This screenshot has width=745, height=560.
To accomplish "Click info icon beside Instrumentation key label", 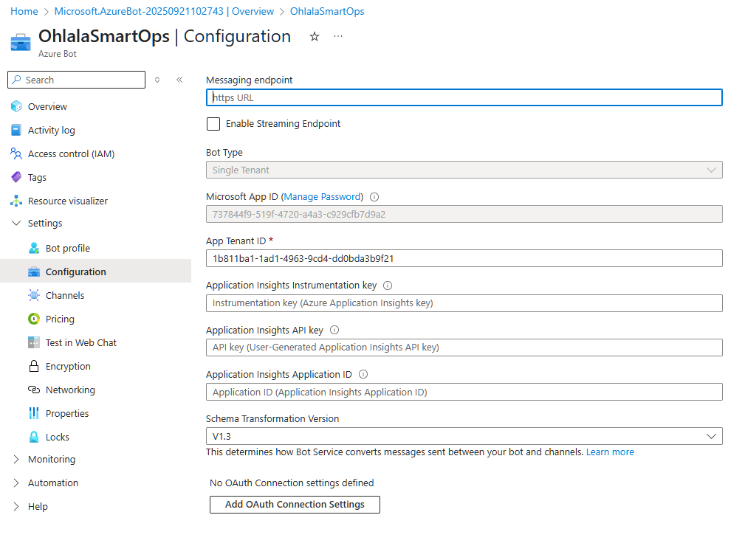I will click(x=388, y=286).
